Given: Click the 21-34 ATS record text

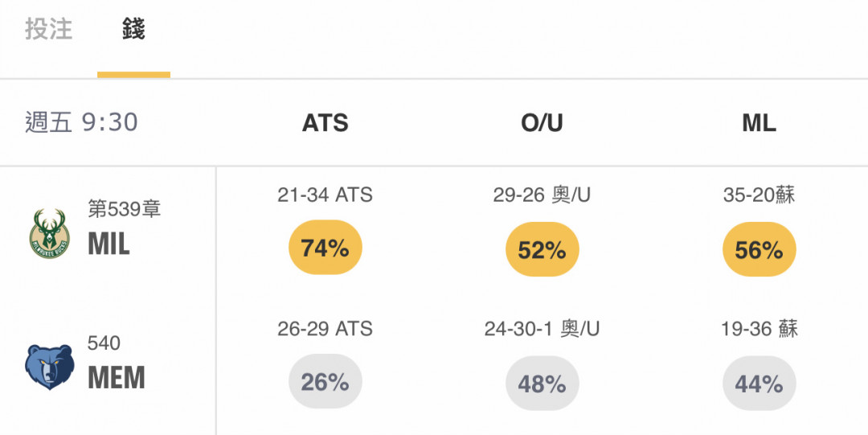Looking at the screenshot, I should coord(325,195).
